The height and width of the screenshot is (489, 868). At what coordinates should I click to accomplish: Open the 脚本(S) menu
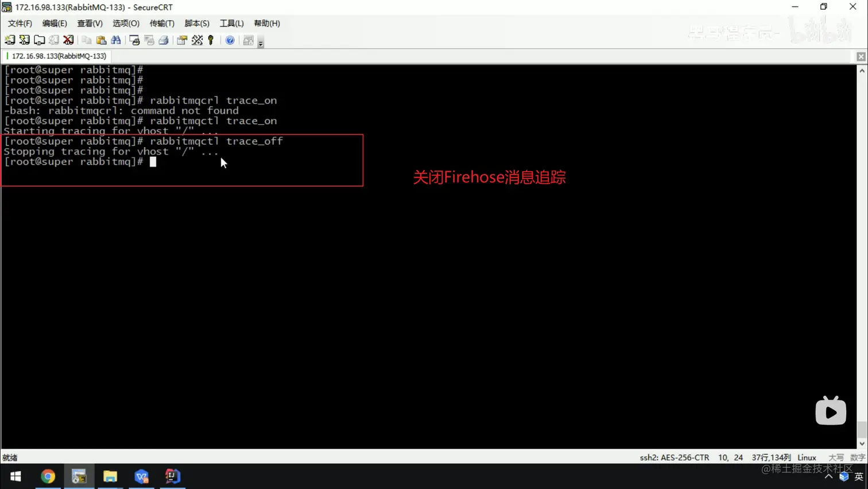pos(197,24)
